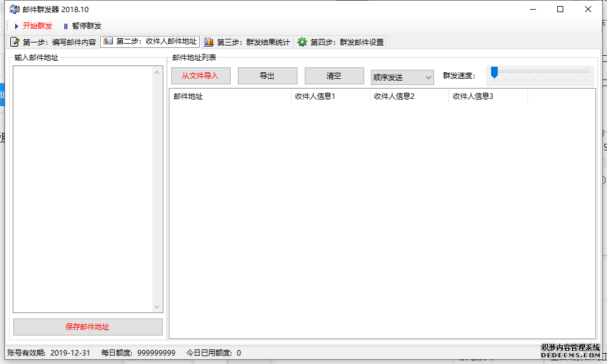Click the 从文件导入 import button

coord(200,75)
